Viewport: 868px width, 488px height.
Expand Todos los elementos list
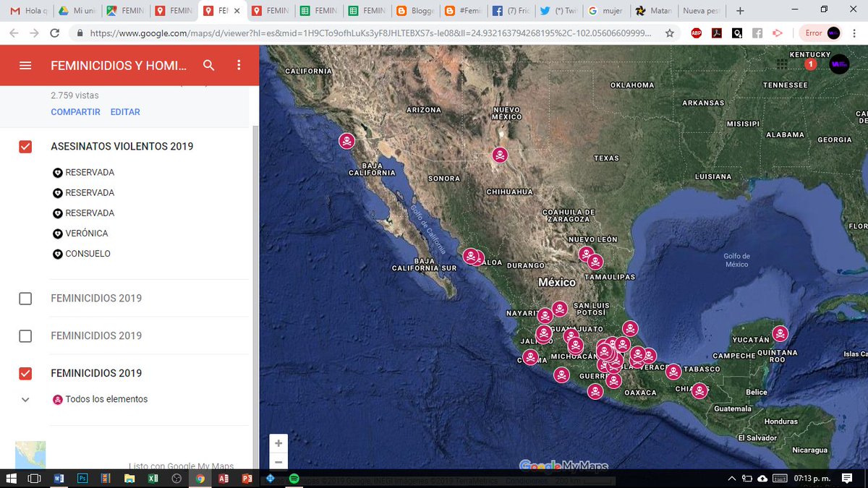[x=25, y=399]
